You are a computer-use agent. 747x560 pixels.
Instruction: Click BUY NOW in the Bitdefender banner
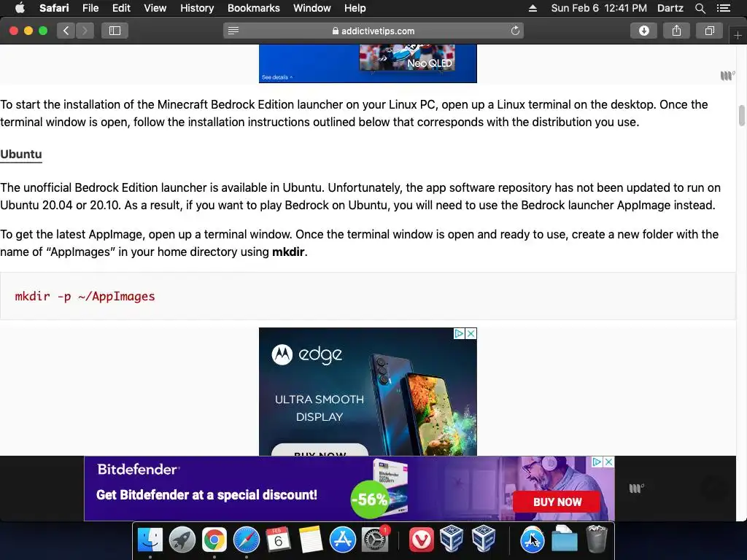[557, 502]
